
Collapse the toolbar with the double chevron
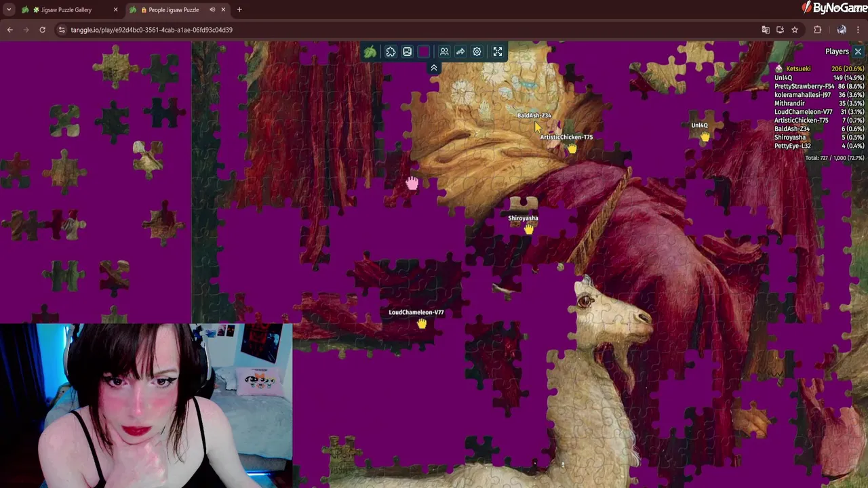[434, 68]
